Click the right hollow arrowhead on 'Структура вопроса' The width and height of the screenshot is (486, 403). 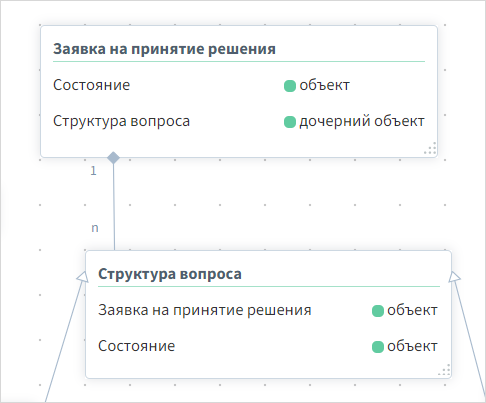(x=455, y=277)
